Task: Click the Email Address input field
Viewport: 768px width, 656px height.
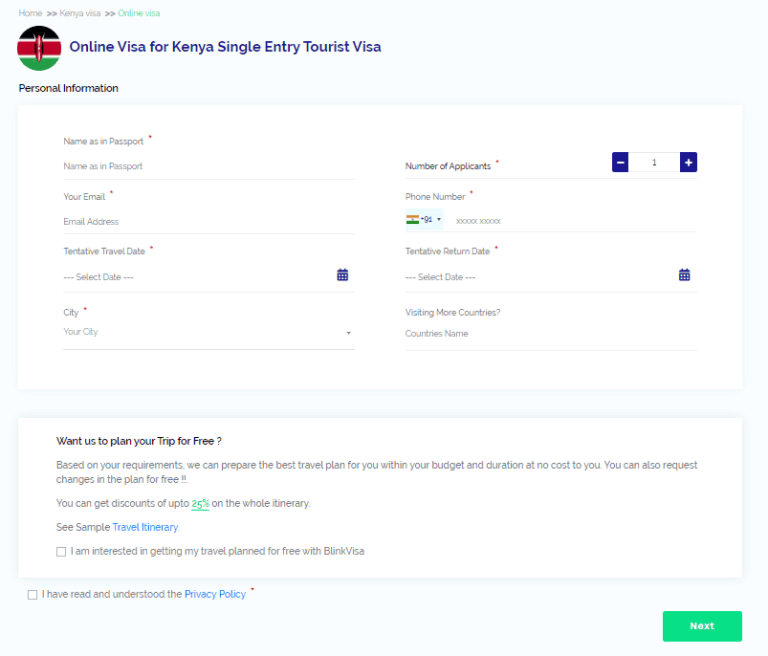Action: (x=208, y=222)
